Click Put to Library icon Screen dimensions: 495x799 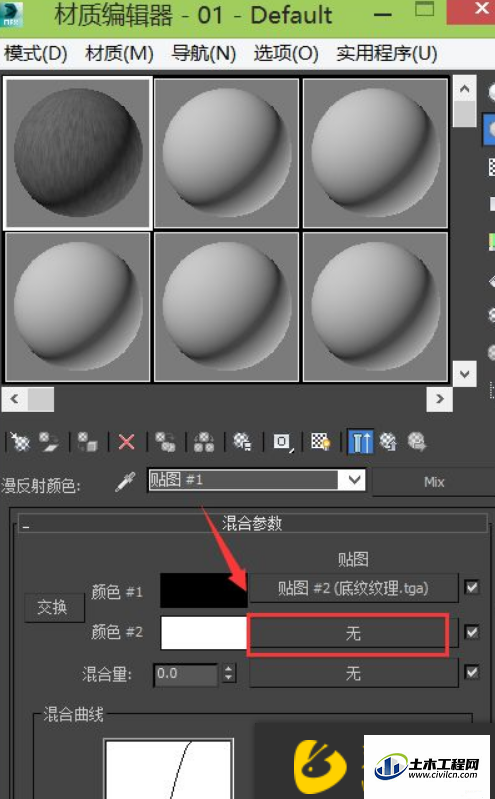point(242,441)
